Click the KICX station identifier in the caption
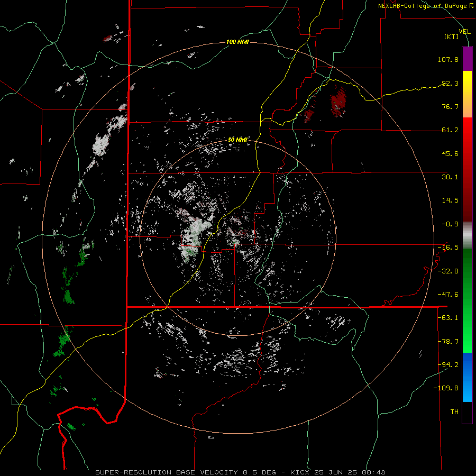This screenshot has width=476, height=476. [300, 472]
